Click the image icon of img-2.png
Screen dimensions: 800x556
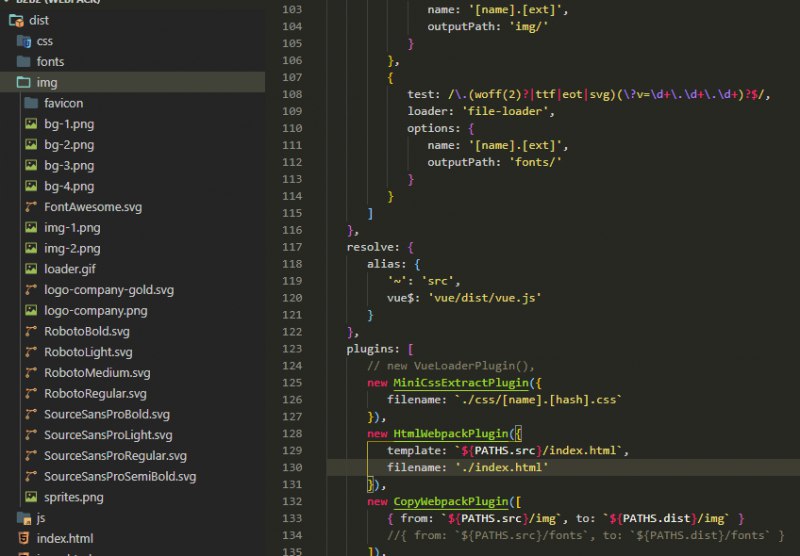coord(31,248)
